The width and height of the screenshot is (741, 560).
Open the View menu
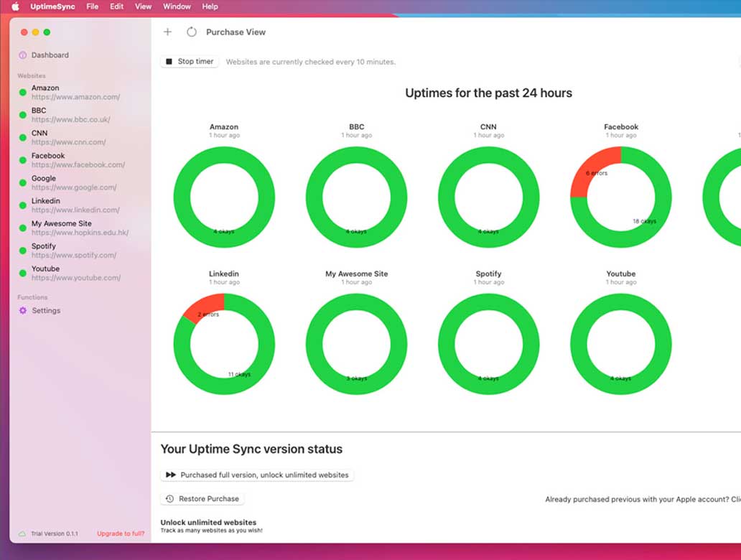click(x=143, y=6)
